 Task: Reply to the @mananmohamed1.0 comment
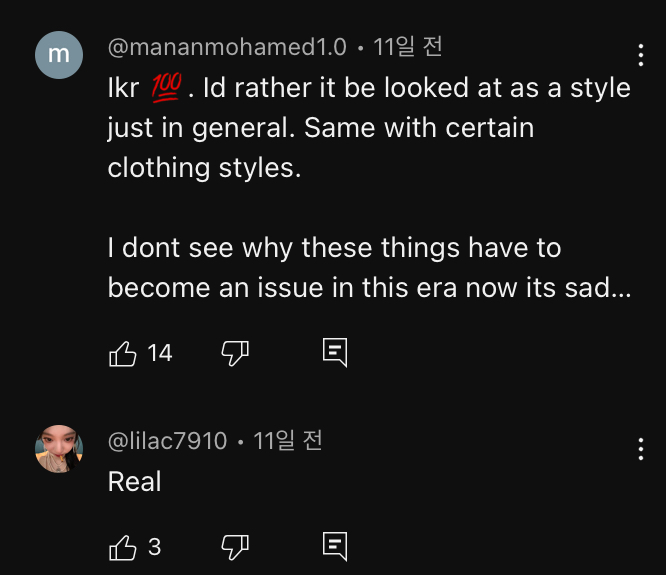tap(335, 353)
